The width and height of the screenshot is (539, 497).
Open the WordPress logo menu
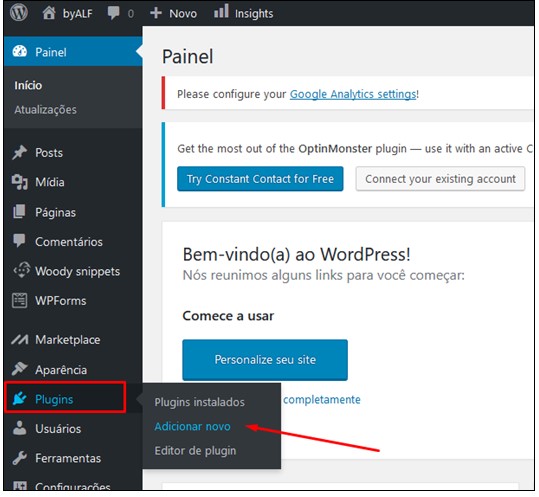tap(19, 13)
